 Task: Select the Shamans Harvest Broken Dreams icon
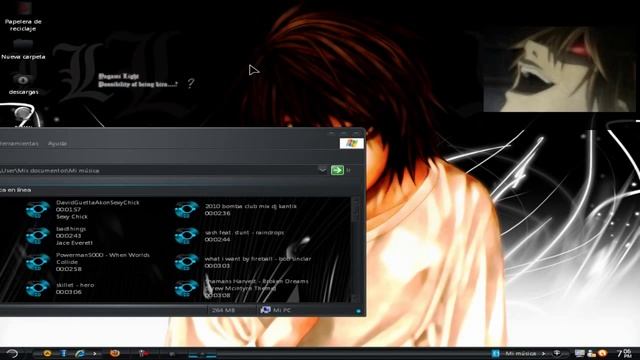coord(187,288)
